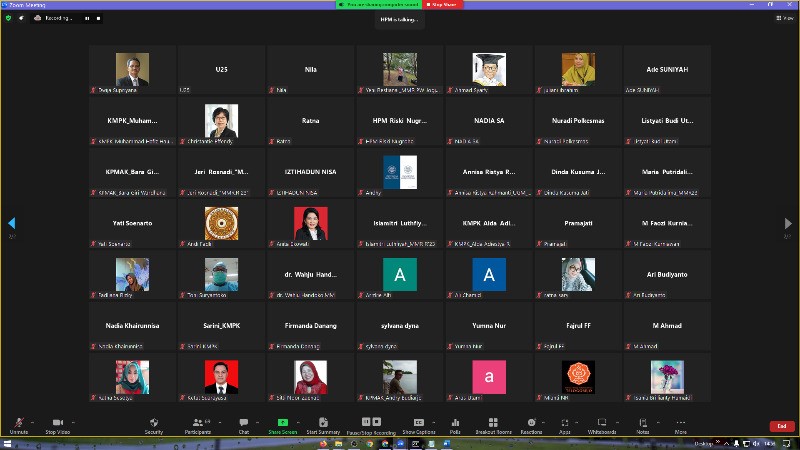Open Breakout Rooms
The width and height of the screenshot is (800, 450).
493,423
